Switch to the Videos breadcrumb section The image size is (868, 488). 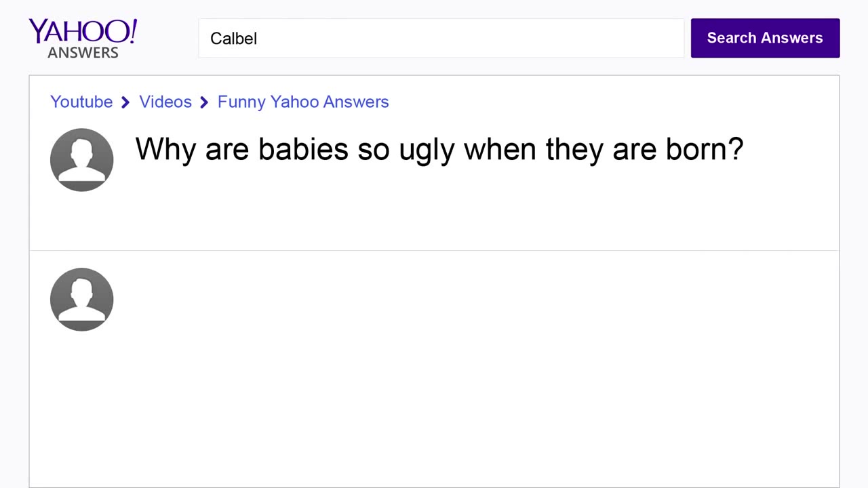click(165, 102)
